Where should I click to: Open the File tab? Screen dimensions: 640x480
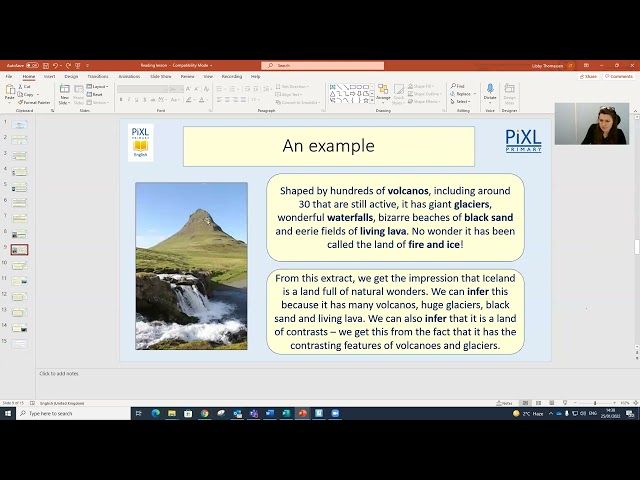tap(9, 76)
